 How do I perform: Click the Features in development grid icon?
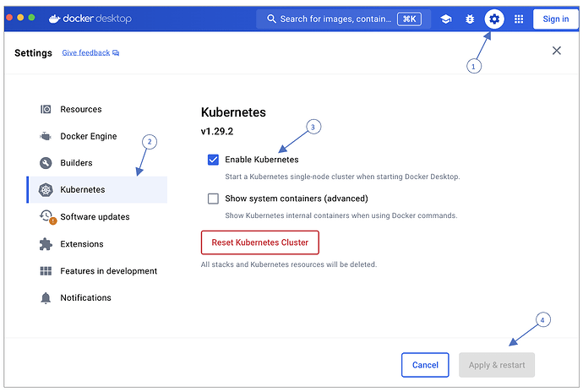pos(46,270)
